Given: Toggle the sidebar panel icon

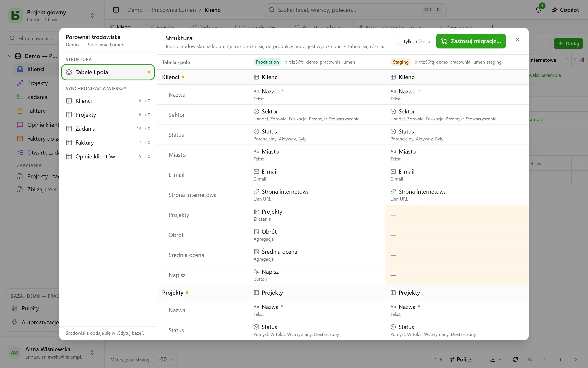Looking at the screenshot, I should coord(116,10).
